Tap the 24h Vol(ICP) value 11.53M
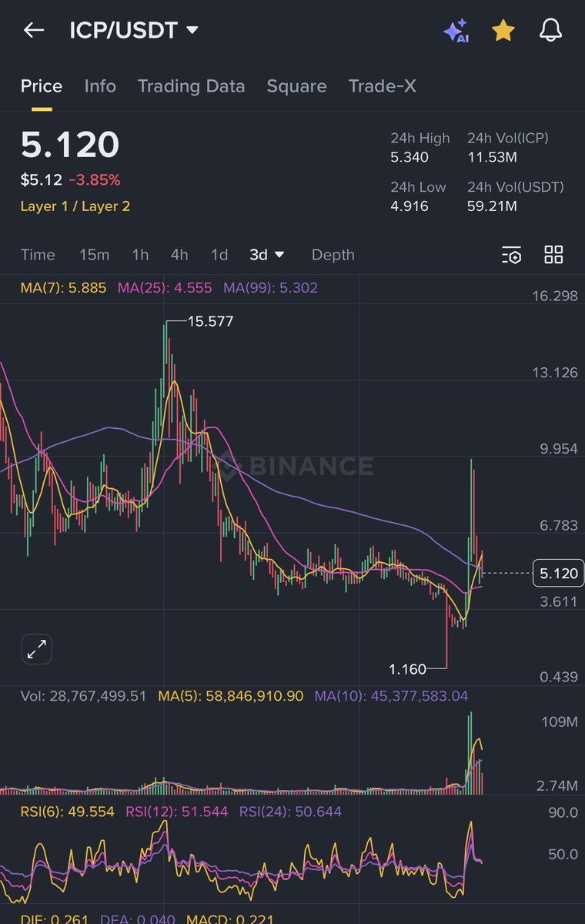 tap(492, 158)
